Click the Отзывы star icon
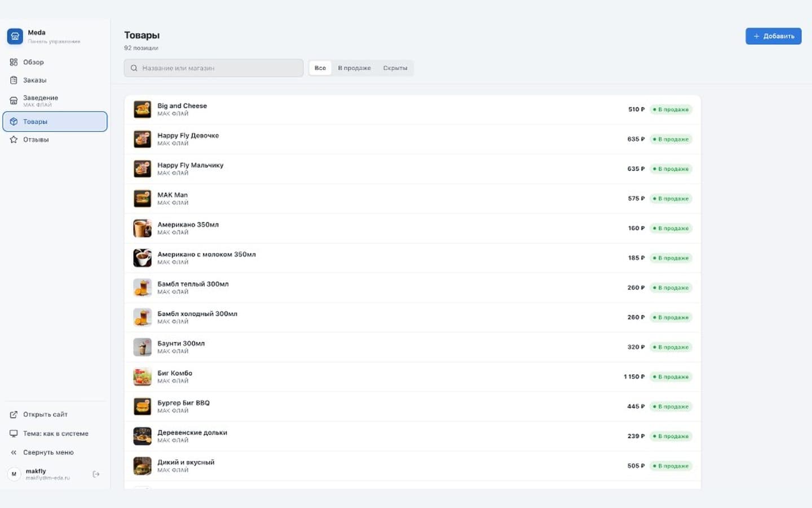The width and height of the screenshot is (812, 508). tap(14, 139)
